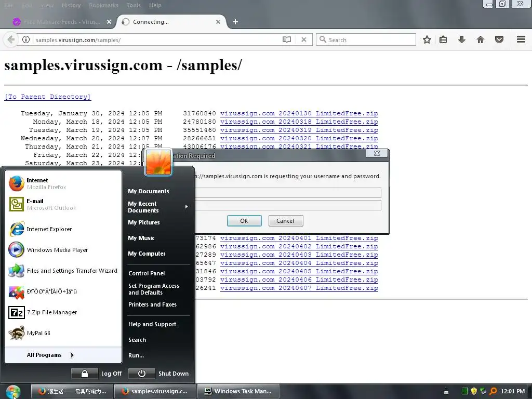Launch Mozilla Firefox from Start menu
This screenshot has height=399, width=532.
(x=63, y=183)
